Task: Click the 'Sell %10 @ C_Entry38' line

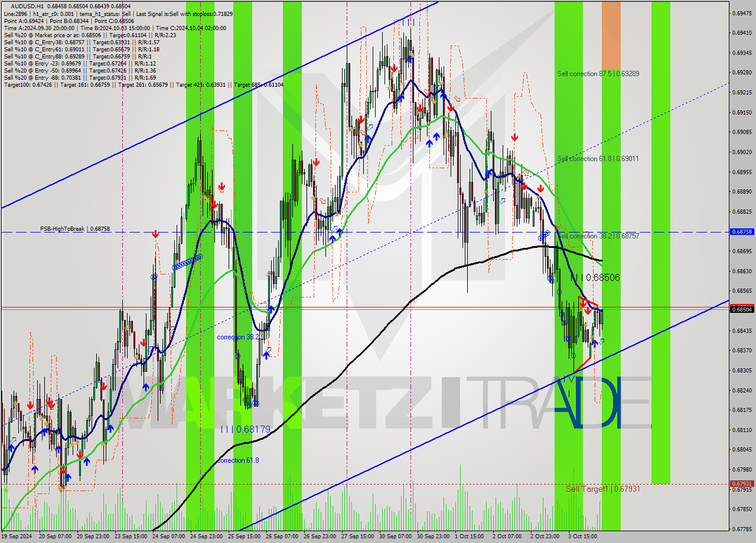Action: 82,42
